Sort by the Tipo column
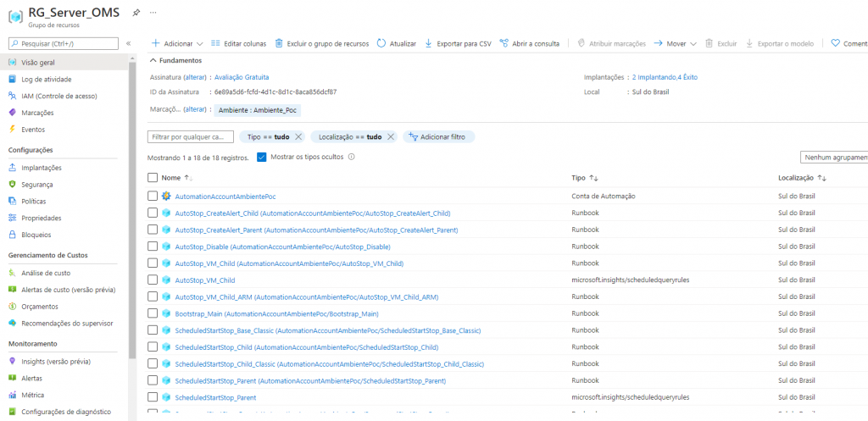Image resolution: width=868 pixels, height=421 pixels. pos(585,178)
